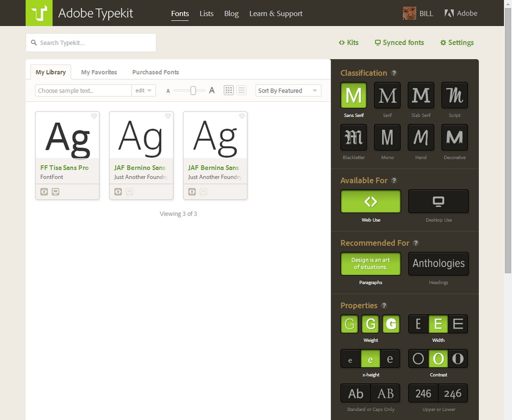Open the Sort By Featured dropdown
Image resolution: width=512 pixels, height=420 pixels.
pyautogui.click(x=288, y=91)
